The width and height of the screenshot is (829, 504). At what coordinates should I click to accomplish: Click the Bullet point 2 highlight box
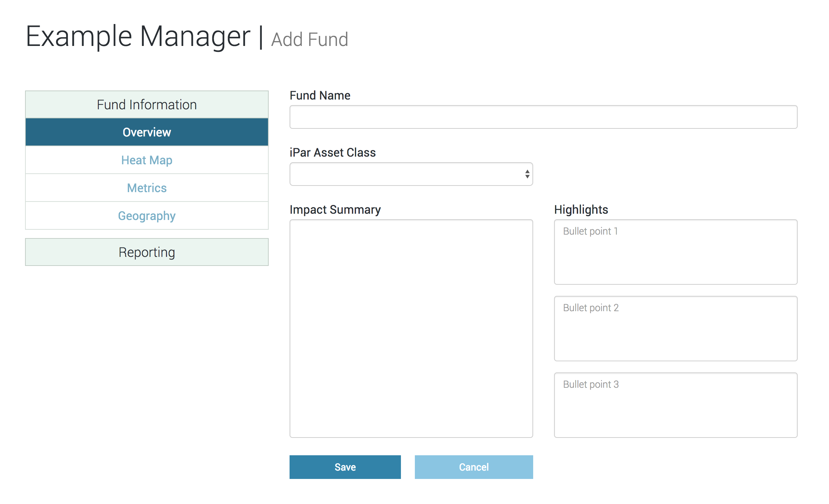click(x=675, y=329)
